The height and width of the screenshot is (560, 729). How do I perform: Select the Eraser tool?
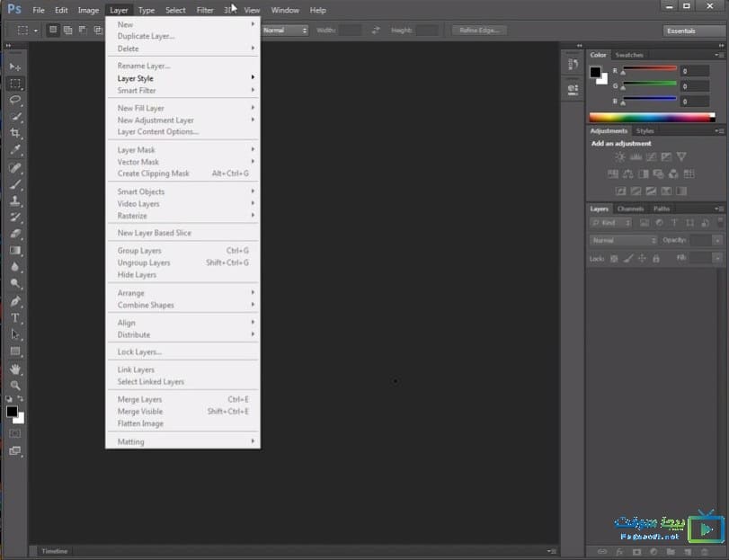[15, 234]
